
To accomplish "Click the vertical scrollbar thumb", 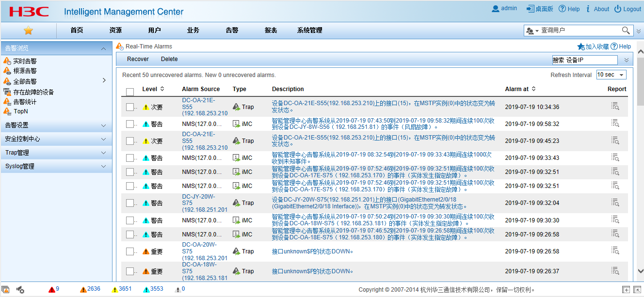I will 640,82.
